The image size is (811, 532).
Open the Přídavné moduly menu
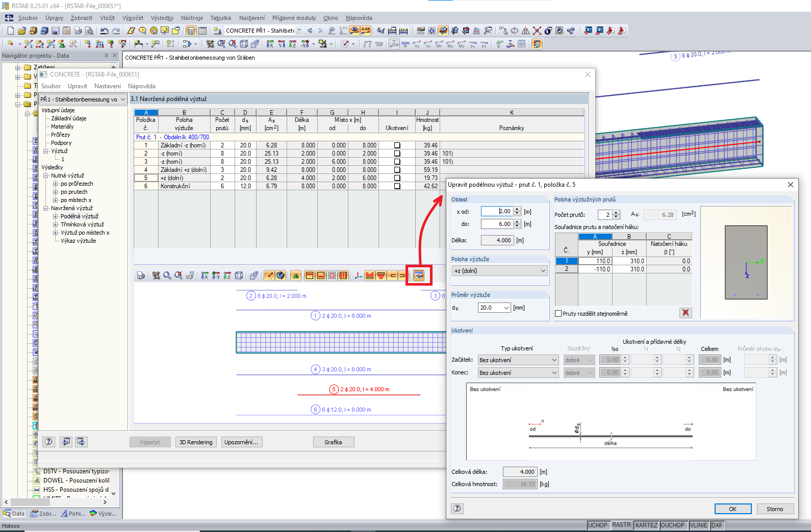click(294, 18)
